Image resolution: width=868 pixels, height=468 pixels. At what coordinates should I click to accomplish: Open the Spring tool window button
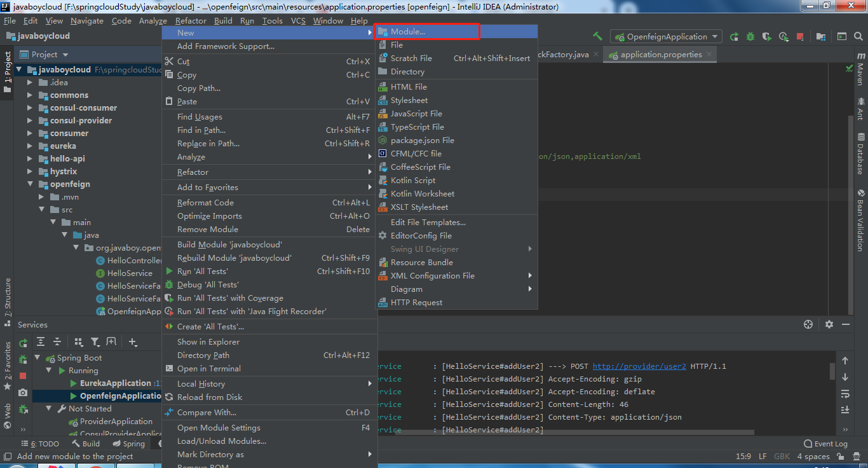(129, 444)
